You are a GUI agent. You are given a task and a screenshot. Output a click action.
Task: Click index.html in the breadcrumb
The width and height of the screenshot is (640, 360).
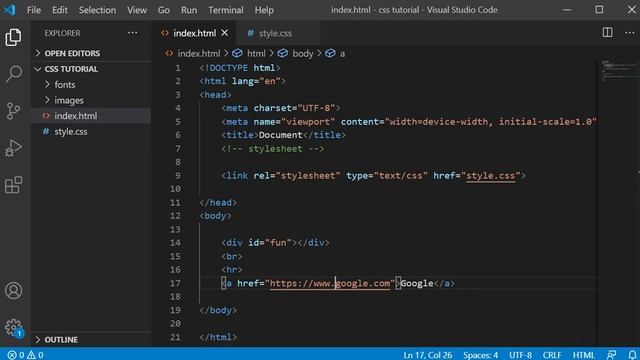pos(199,53)
